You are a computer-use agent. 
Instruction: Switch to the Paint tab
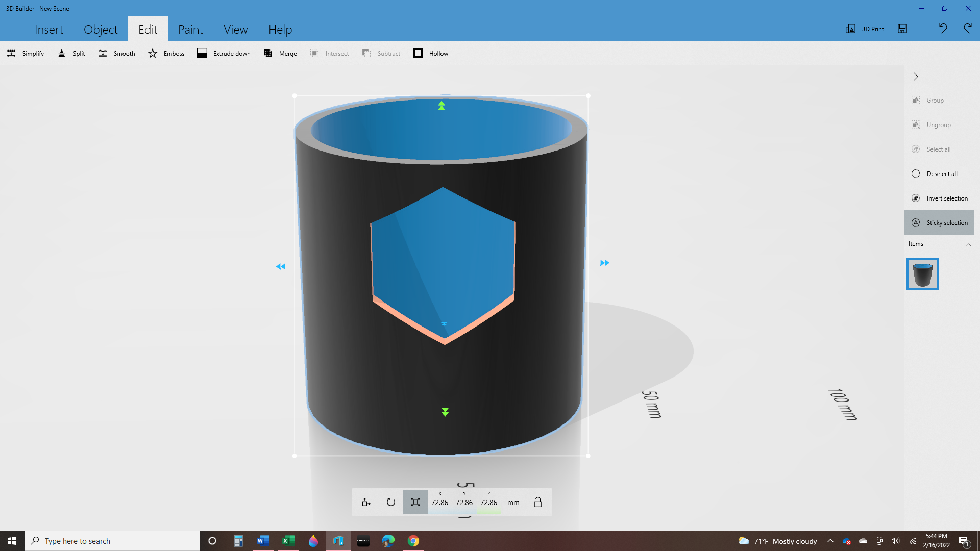coord(190,30)
